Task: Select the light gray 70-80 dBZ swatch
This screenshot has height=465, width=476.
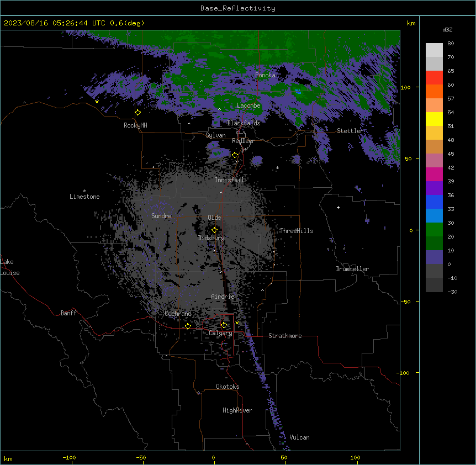Action: pos(434,50)
